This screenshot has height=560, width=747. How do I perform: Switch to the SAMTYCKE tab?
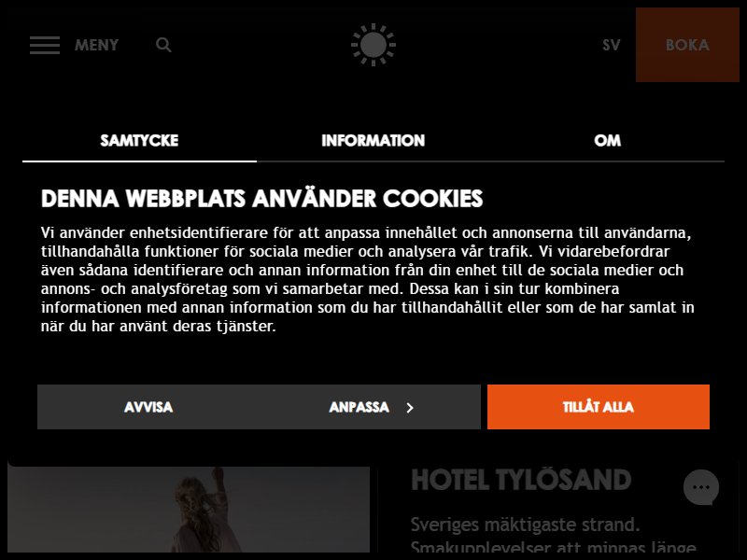[139, 141]
